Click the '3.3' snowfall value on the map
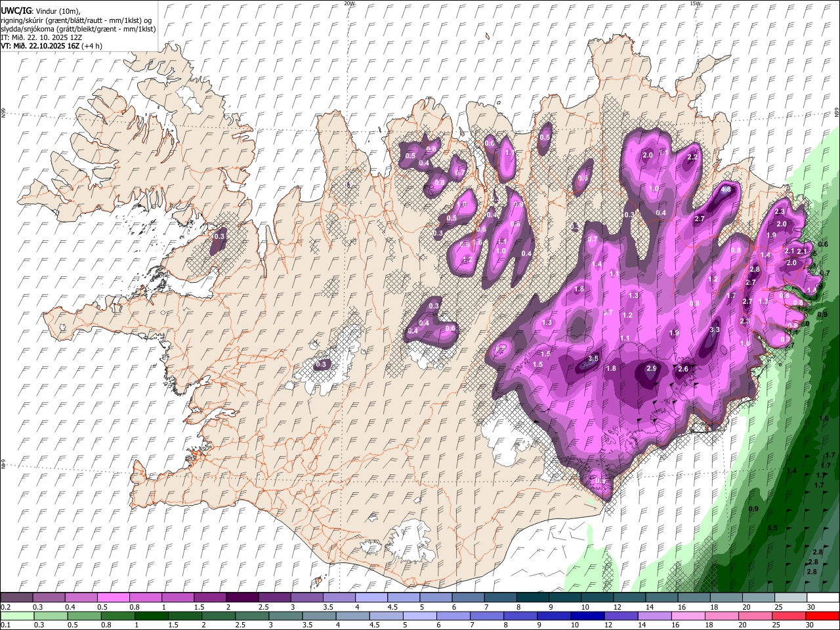840x630 pixels. coord(715,330)
